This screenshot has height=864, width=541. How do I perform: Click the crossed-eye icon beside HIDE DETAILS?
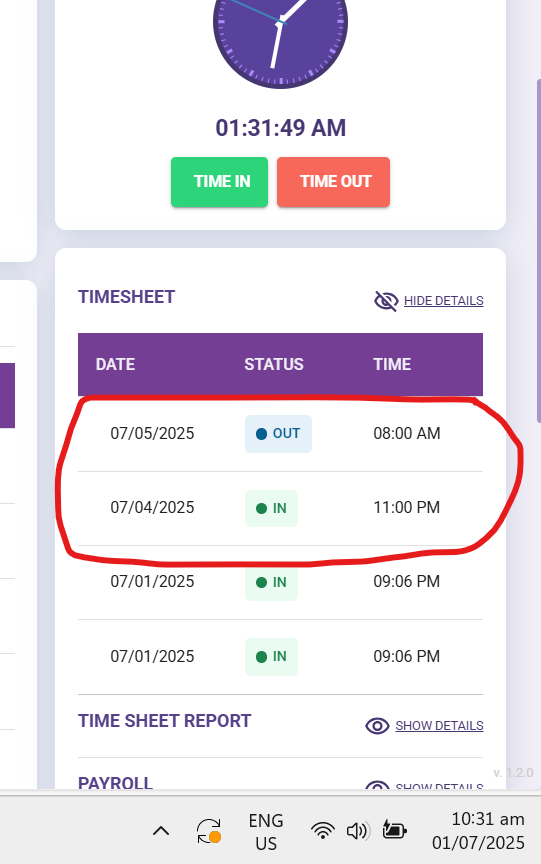click(386, 301)
